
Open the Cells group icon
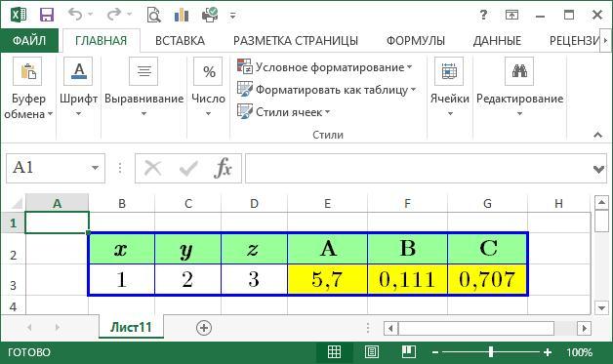[x=449, y=71]
